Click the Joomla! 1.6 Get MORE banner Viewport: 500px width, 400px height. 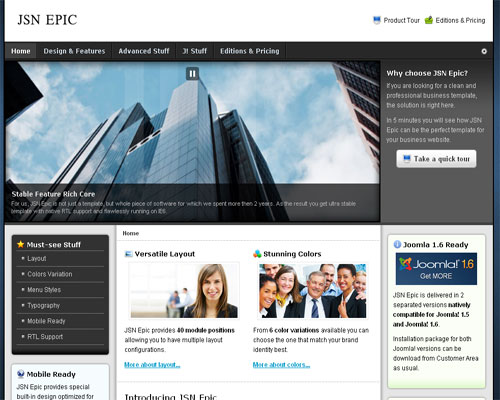coord(436,269)
